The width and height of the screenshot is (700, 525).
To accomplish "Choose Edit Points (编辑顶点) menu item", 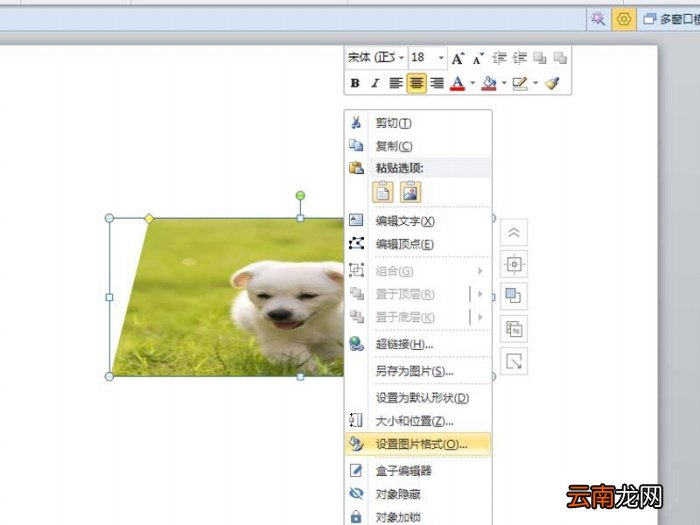I will coord(418,244).
